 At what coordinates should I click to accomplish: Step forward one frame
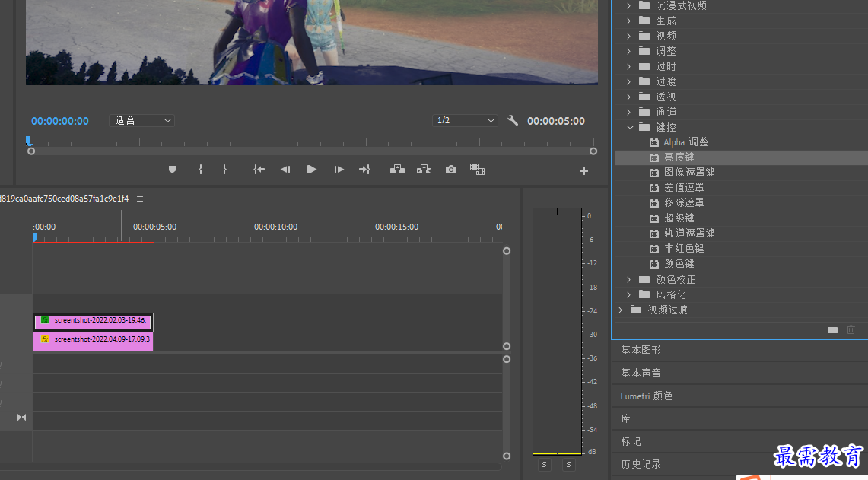[339, 170]
